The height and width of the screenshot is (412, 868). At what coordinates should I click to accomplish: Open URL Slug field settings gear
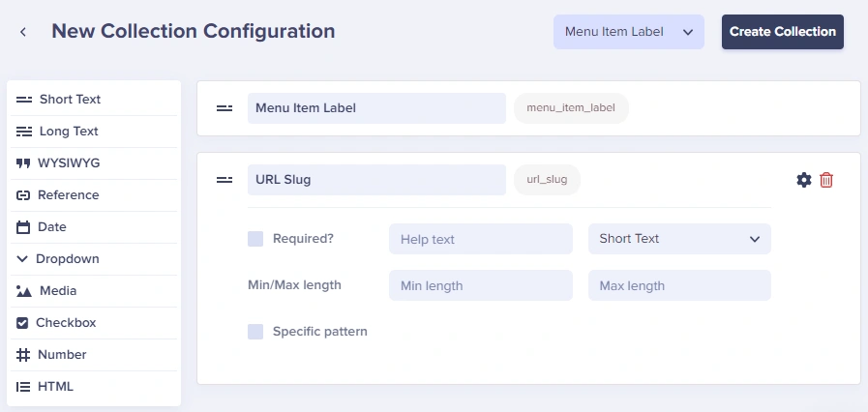[804, 180]
